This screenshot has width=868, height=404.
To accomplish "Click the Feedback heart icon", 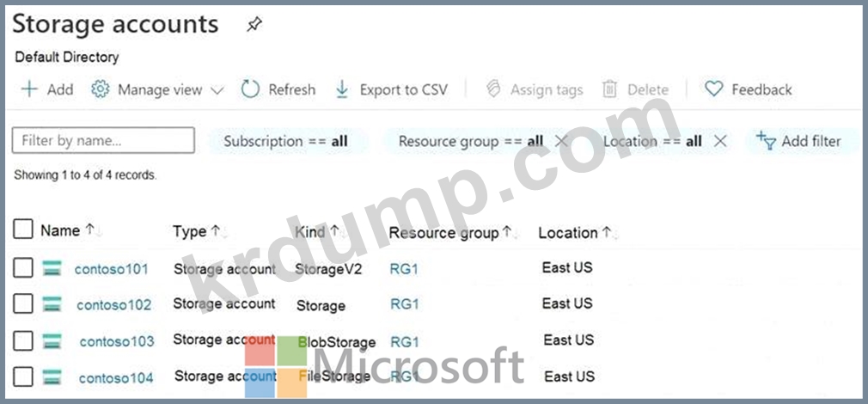I will 713,89.
